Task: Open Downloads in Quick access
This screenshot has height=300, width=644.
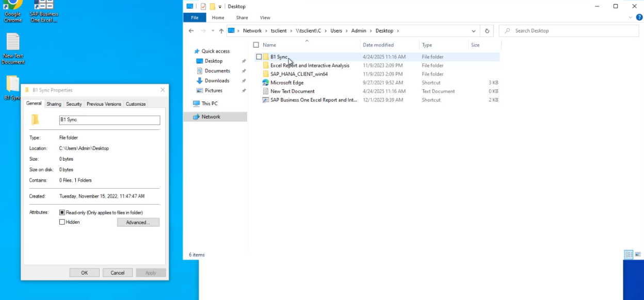Action: pyautogui.click(x=217, y=80)
